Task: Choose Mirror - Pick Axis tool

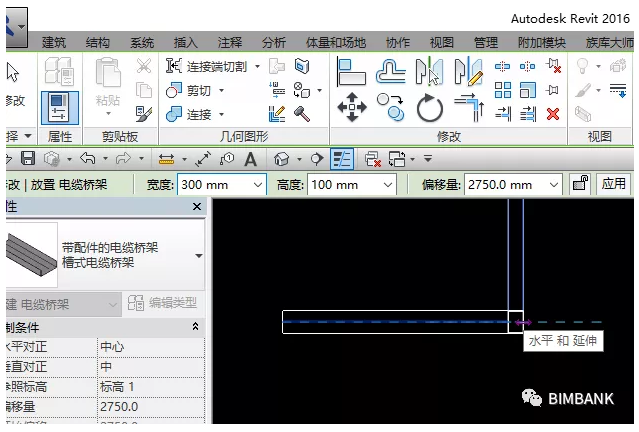Action: click(x=429, y=72)
